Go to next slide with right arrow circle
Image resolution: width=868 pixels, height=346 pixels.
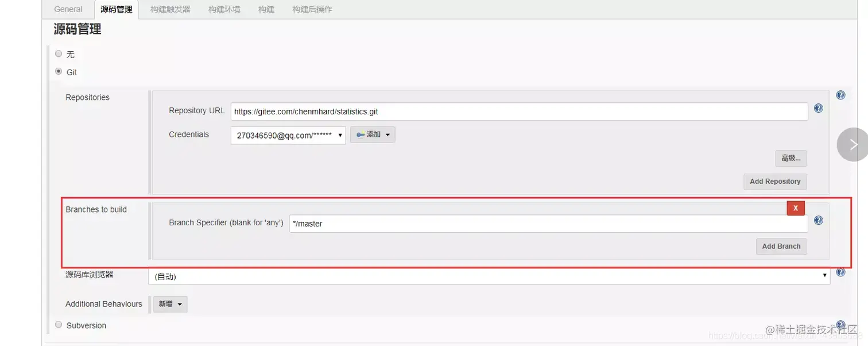[x=853, y=144]
